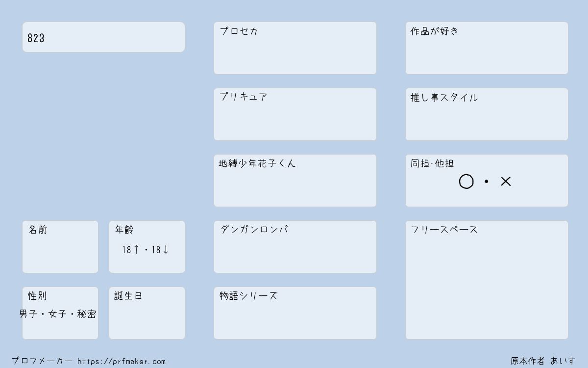Choose 18↓ in the age box
The width and height of the screenshot is (588, 368).
[x=160, y=250]
